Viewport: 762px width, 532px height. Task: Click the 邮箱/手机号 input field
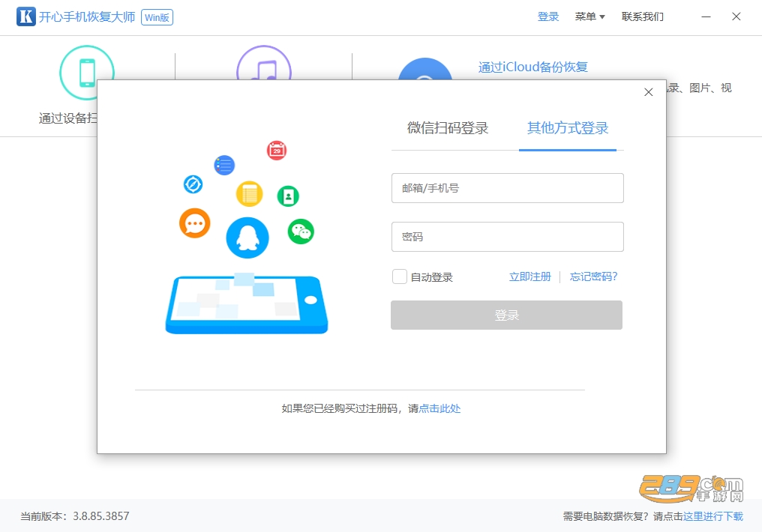[x=507, y=188]
